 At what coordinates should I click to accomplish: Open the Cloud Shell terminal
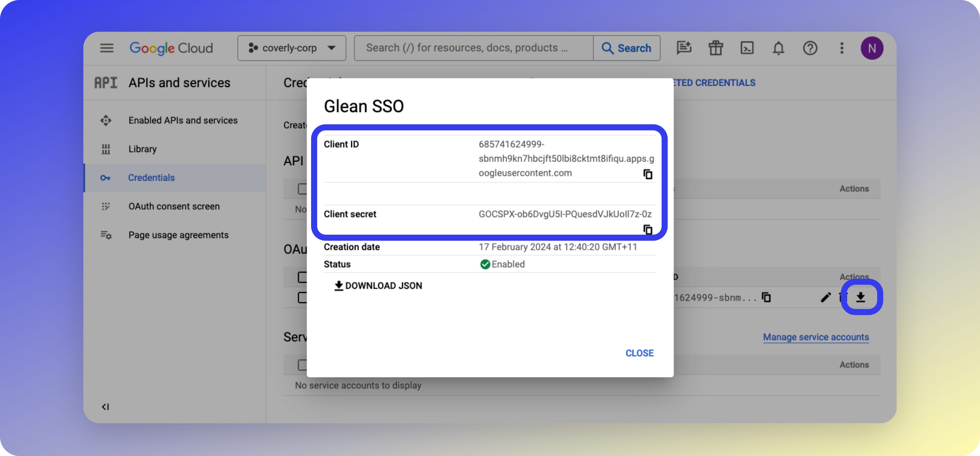coord(747,48)
